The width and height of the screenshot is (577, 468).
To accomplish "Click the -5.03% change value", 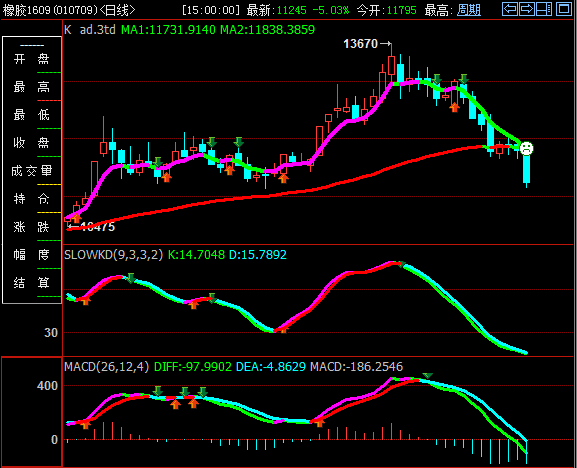I will [x=330, y=10].
